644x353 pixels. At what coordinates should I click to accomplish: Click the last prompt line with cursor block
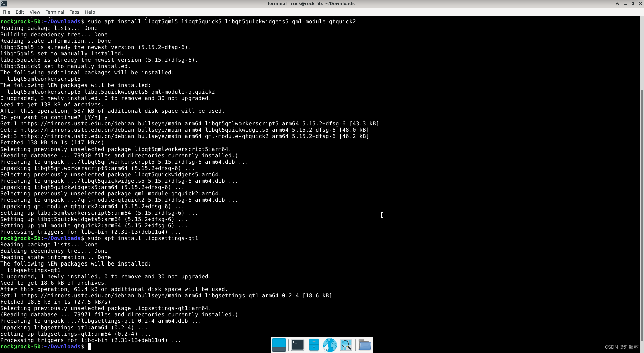(x=46, y=347)
